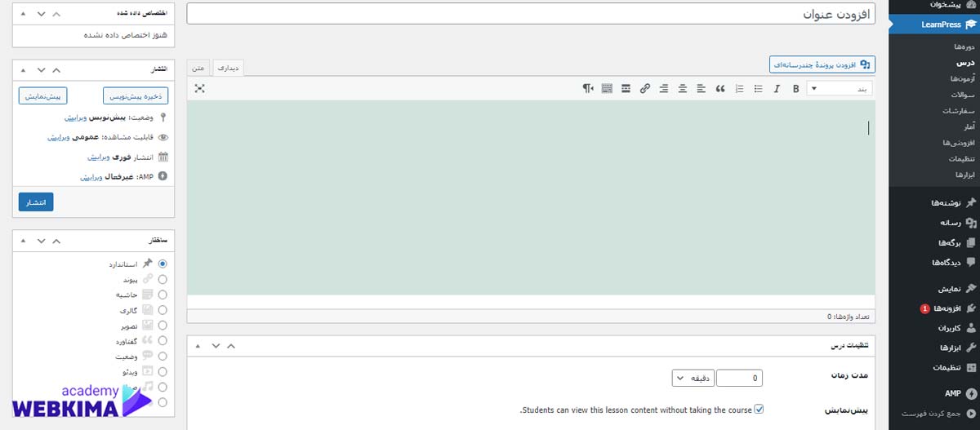Screen dimensions: 980x430
Task: Select the گالری format radio
Action: 163,310
